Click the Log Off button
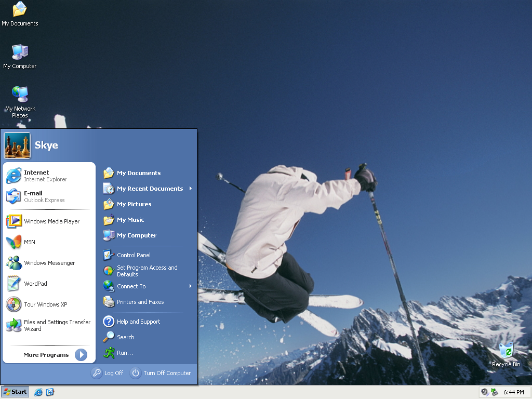This screenshot has width=532, height=399. tap(108, 373)
